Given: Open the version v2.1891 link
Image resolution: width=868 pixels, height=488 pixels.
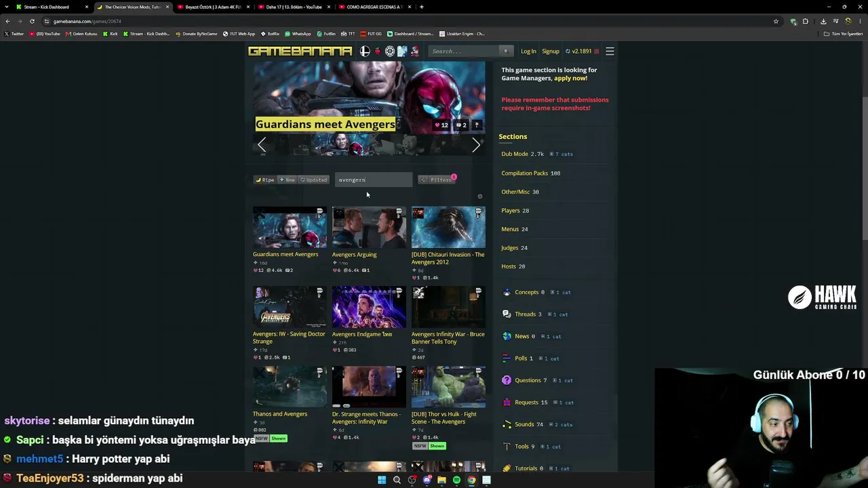Looking at the screenshot, I should pyautogui.click(x=582, y=52).
